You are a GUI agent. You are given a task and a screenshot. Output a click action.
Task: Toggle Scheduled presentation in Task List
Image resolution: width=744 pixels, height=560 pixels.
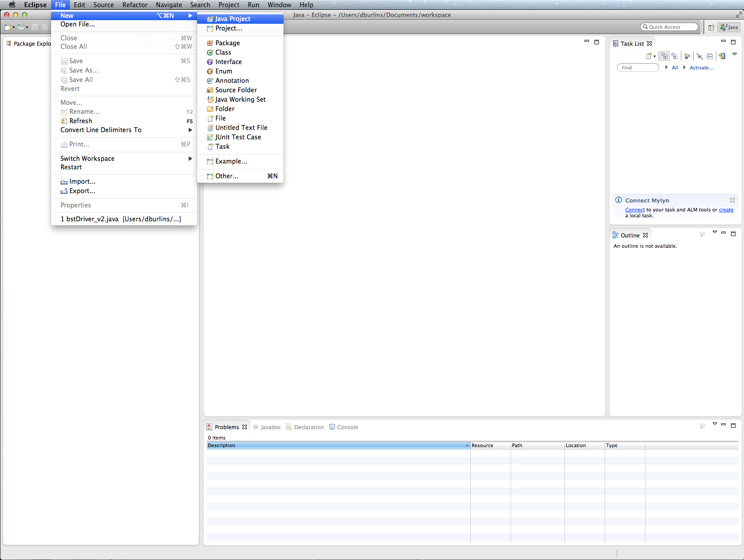click(x=675, y=56)
